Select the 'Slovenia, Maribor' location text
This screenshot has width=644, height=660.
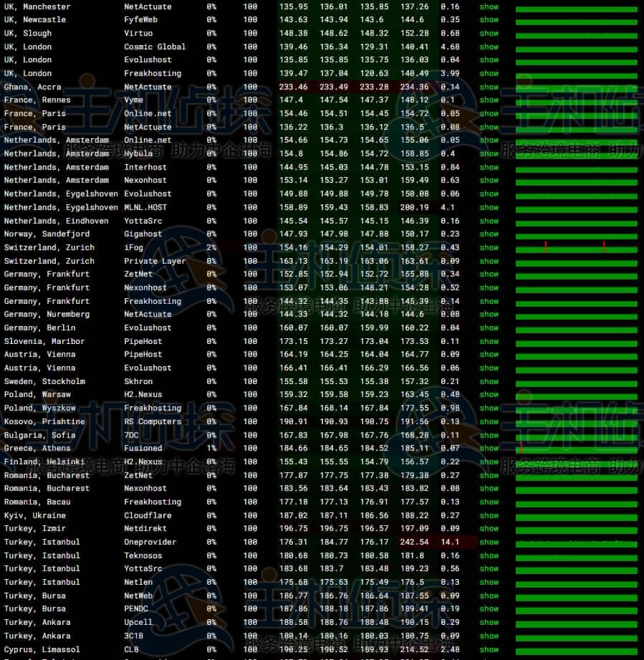[x=44, y=341]
